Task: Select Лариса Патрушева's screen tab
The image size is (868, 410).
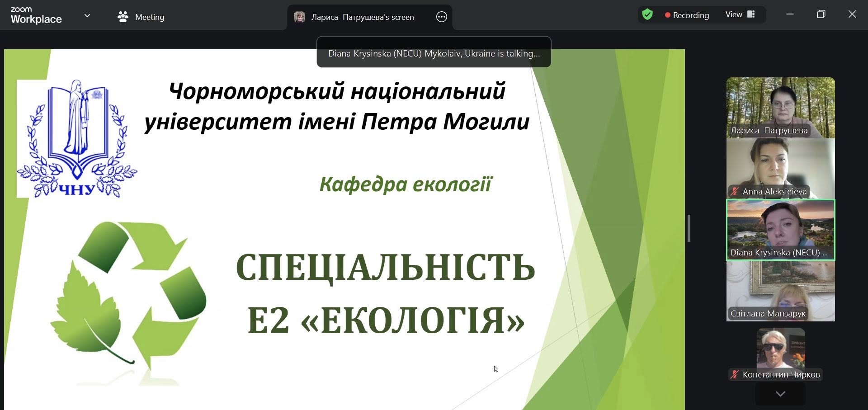Action: pos(363,17)
